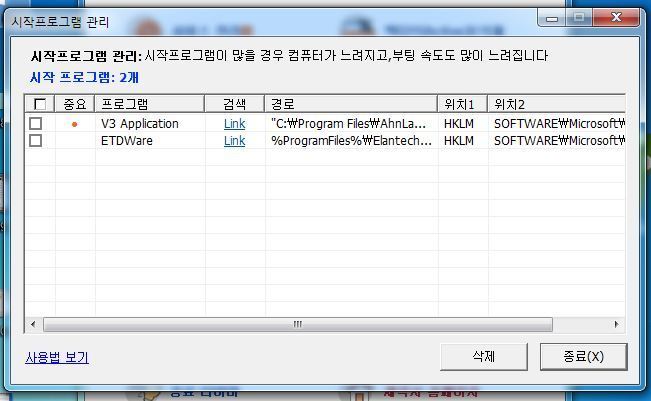Sort by the 프로그램 column header
This screenshot has width=651, height=401.
[149, 104]
